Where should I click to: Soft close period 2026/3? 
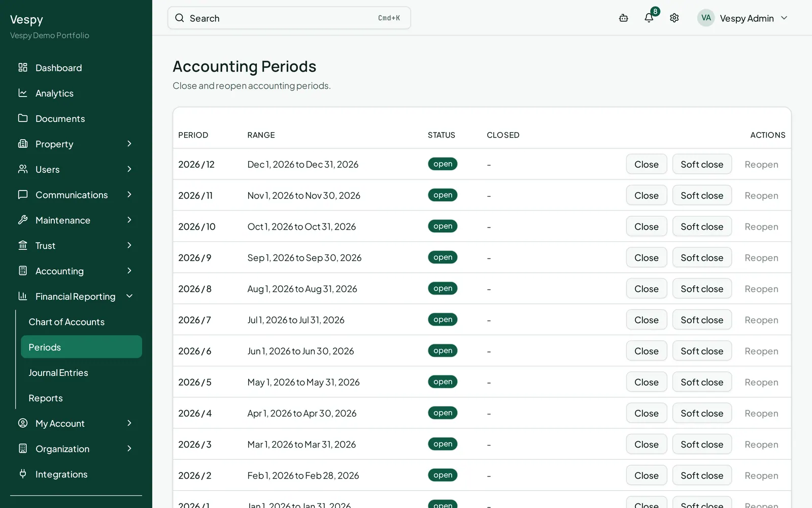702,444
